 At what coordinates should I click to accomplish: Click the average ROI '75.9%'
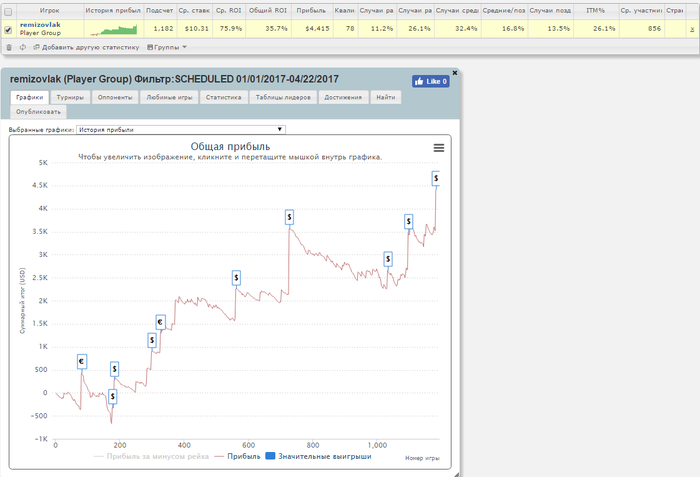tap(231, 29)
